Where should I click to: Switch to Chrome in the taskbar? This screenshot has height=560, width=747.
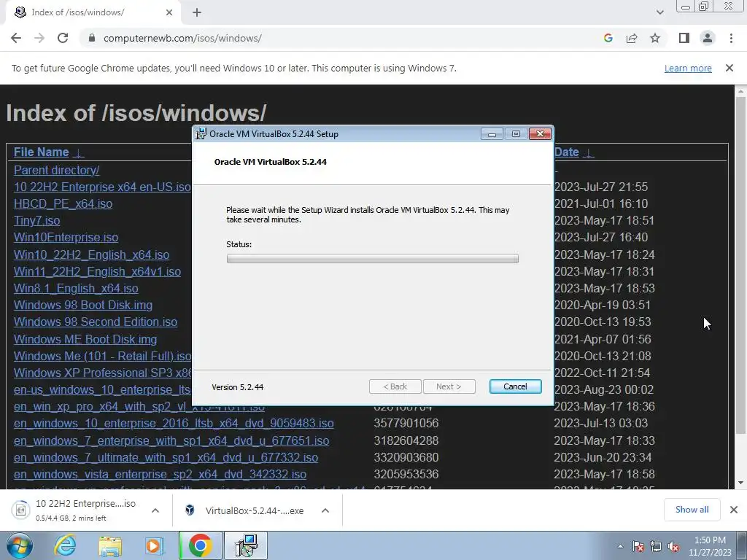pos(200,545)
